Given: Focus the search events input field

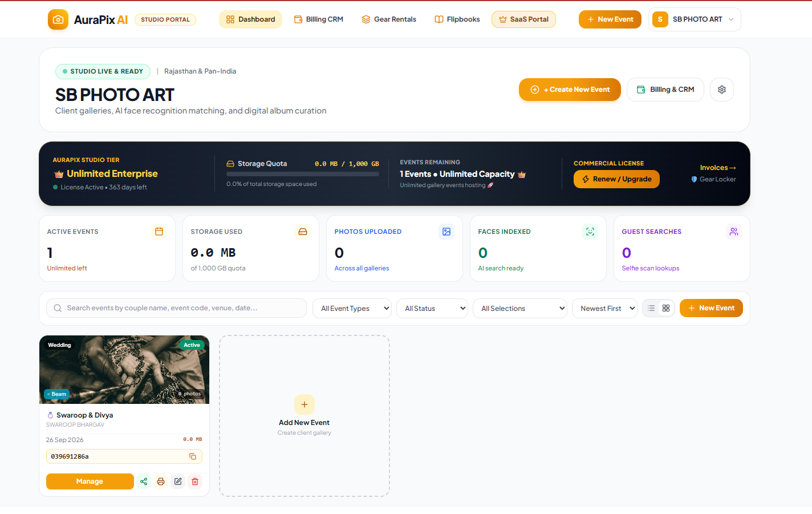Looking at the screenshot, I should pos(176,308).
